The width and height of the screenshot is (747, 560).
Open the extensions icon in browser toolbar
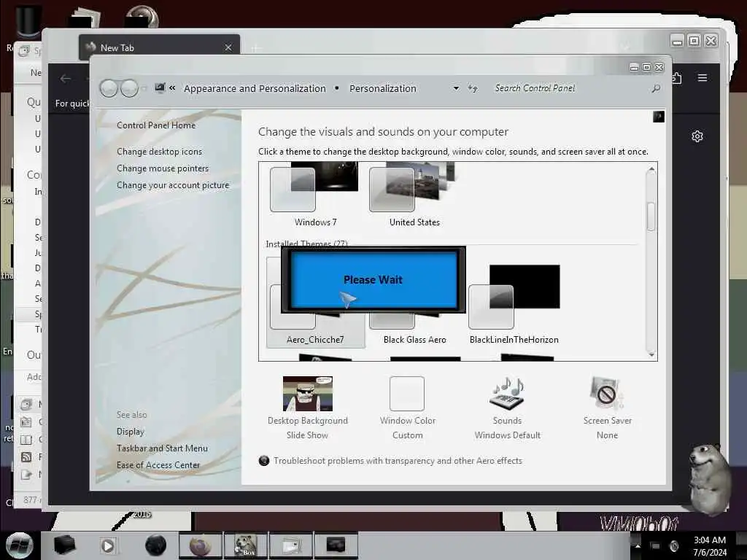(x=676, y=77)
